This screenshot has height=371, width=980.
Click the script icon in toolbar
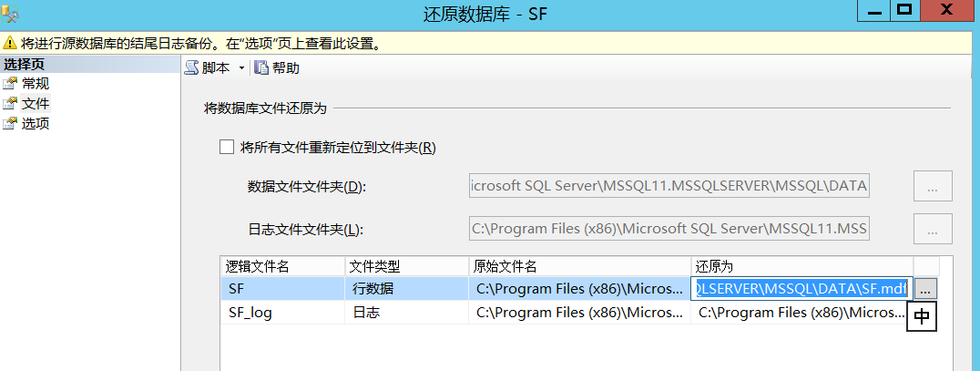coord(192,68)
